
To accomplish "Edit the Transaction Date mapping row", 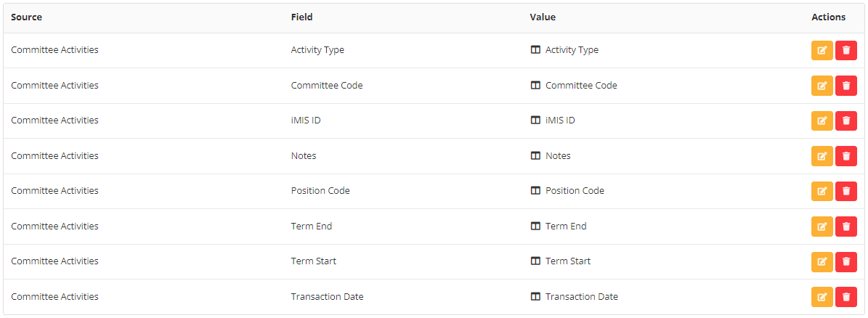I will (822, 297).
